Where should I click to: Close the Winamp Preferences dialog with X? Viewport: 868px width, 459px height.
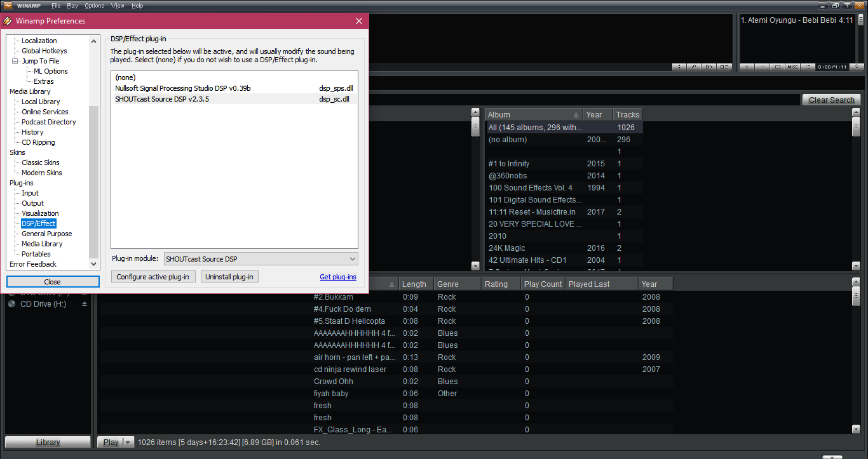[x=359, y=21]
